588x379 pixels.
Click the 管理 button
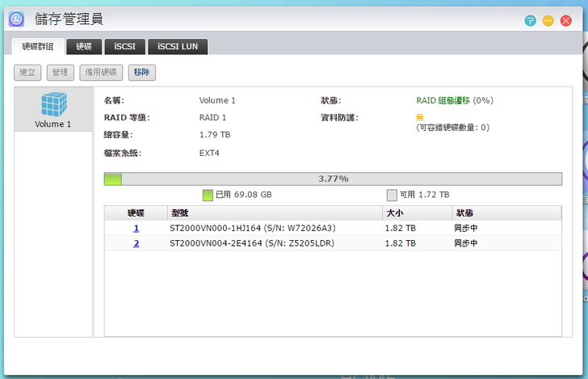pos(60,73)
